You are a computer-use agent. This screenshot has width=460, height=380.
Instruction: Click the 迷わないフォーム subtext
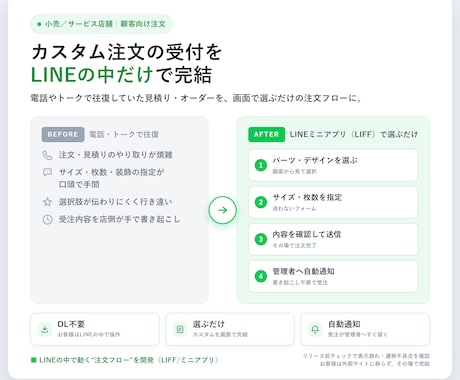coord(294,209)
